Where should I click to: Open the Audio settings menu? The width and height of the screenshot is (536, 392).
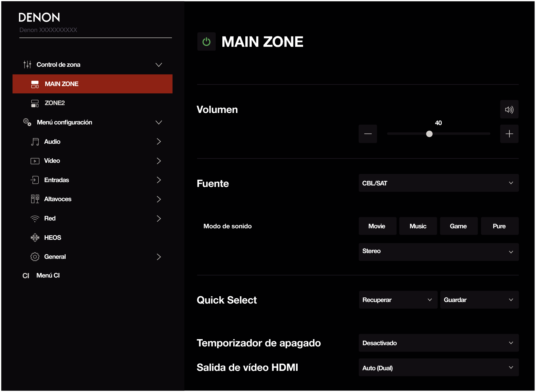tap(92, 142)
